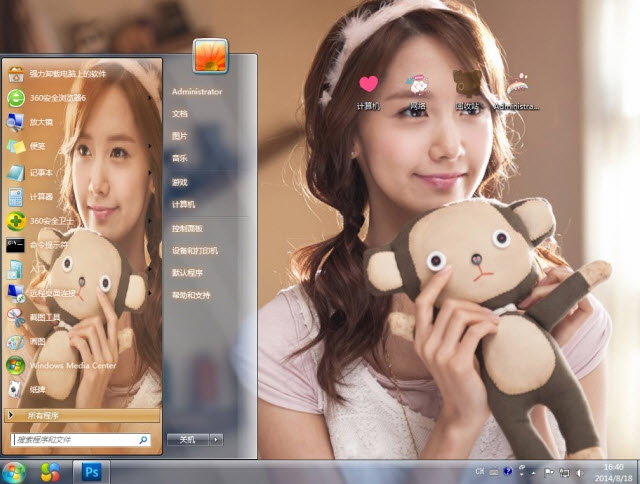
Task: Launch 记事本 notepad
Action: [82, 173]
